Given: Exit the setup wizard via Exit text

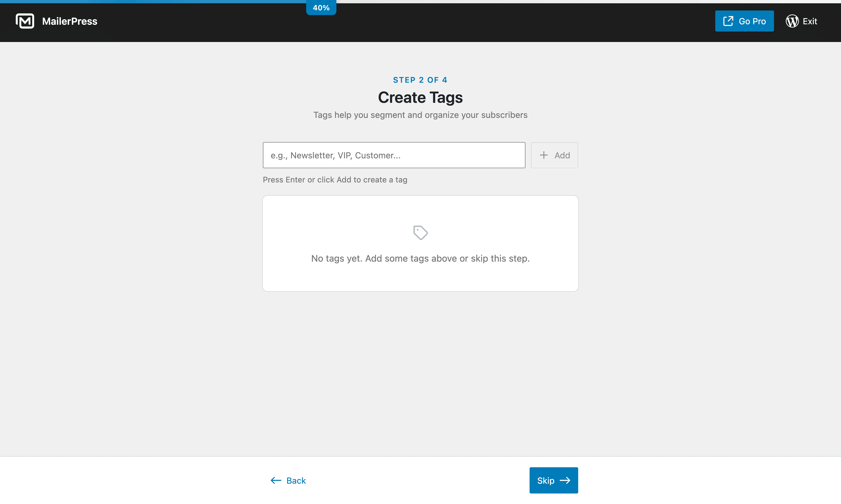Looking at the screenshot, I should (810, 21).
